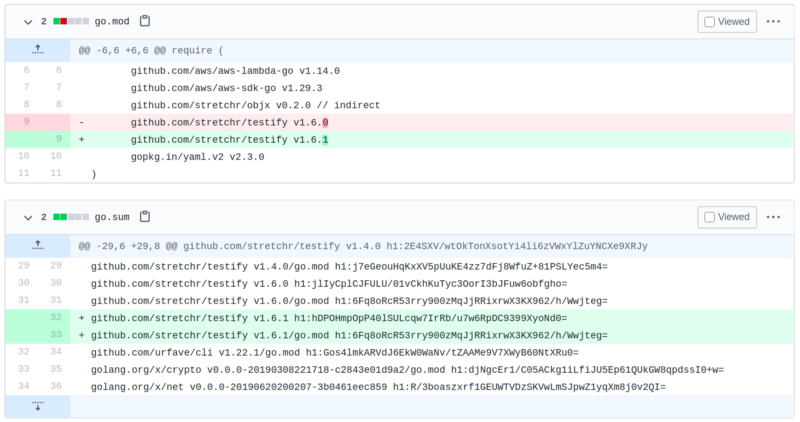Mark go.sum as Viewed
The image size is (800, 422).
[x=727, y=217]
